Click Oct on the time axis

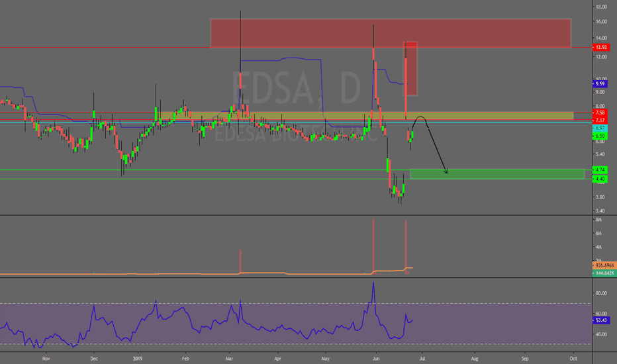click(x=573, y=359)
